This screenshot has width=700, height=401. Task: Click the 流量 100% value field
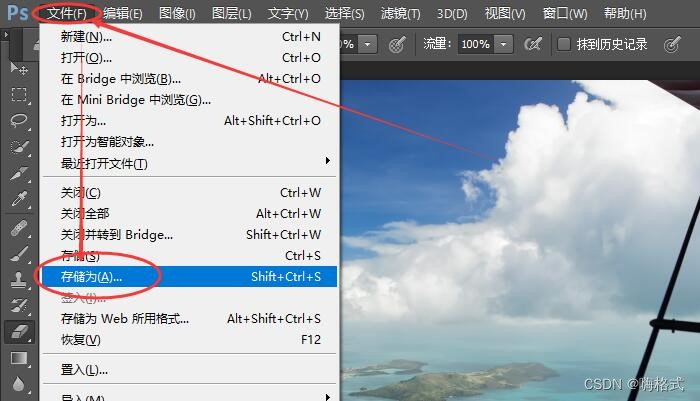coord(476,44)
